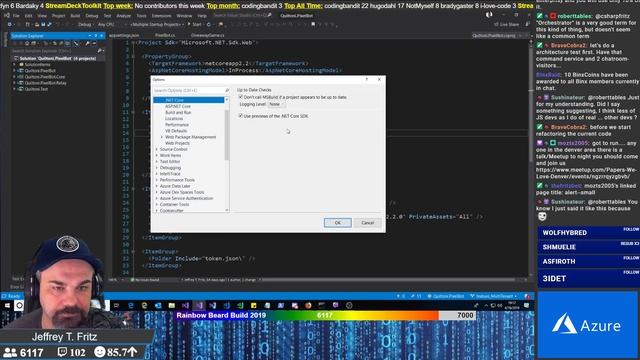Click the Cortana circle taskbar icon
The height and width of the screenshot is (360, 640).
[19, 306]
